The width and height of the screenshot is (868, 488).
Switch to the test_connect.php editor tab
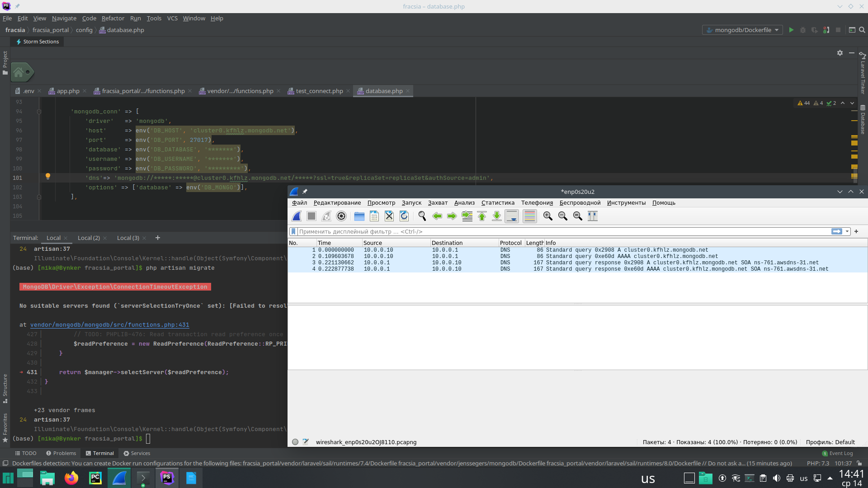click(x=319, y=91)
